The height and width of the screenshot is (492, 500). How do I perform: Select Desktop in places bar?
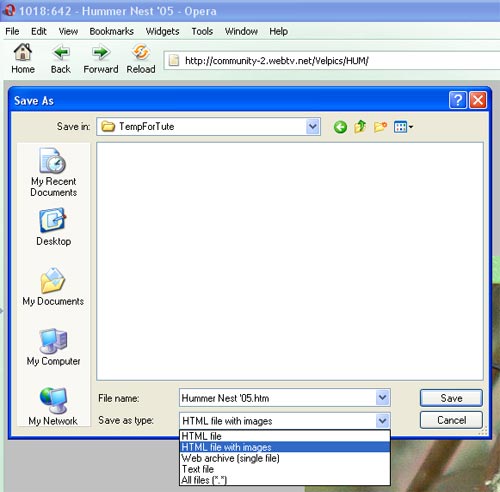coord(53,227)
